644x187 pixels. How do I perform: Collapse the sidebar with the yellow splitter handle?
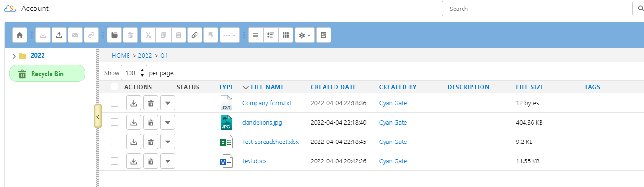point(98,116)
